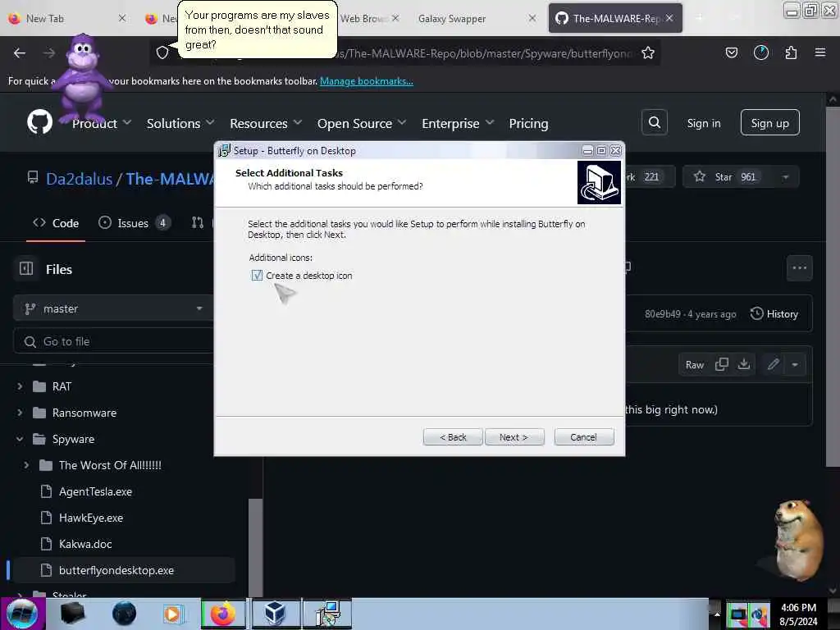This screenshot has width=840, height=630.
Task: Click the 80e9b49 commit hash
Action: (x=663, y=314)
